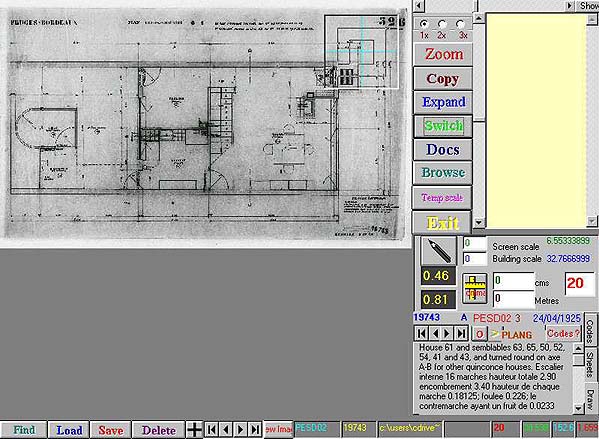This screenshot has height=439, width=599.
Task: Click the Copy button
Action: (443, 79)
